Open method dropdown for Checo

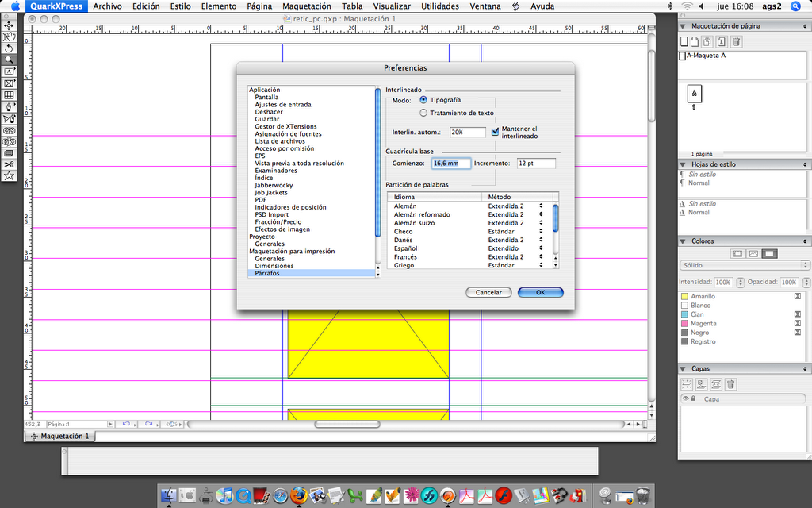click(x=541, y=231)
